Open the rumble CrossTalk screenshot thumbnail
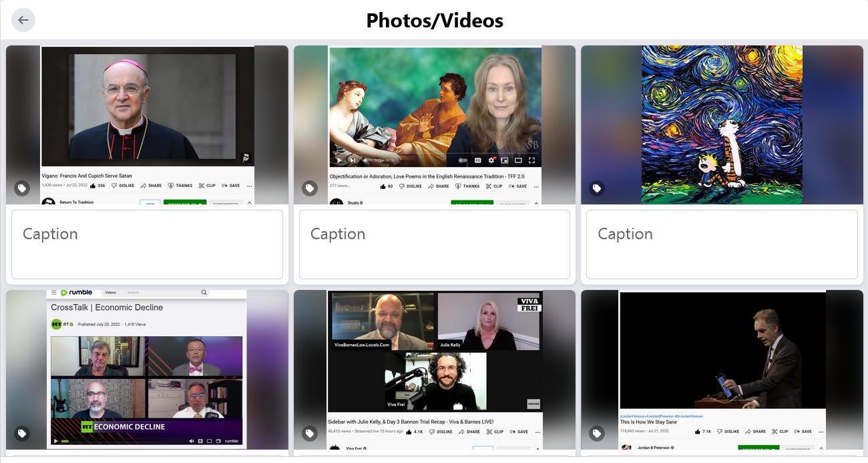Image resolution: width=868 pixels, height=463 pixels. (x=147, y=369)
